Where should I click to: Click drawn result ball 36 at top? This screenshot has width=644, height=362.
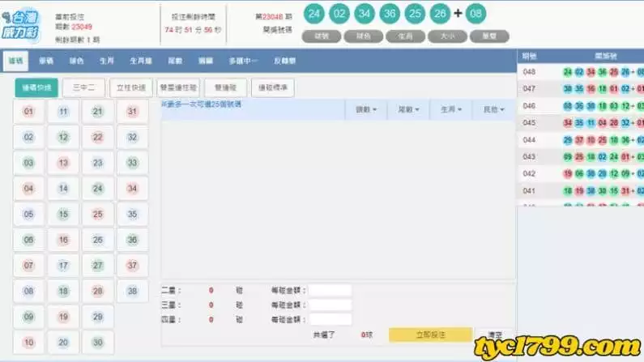(390, 14)
